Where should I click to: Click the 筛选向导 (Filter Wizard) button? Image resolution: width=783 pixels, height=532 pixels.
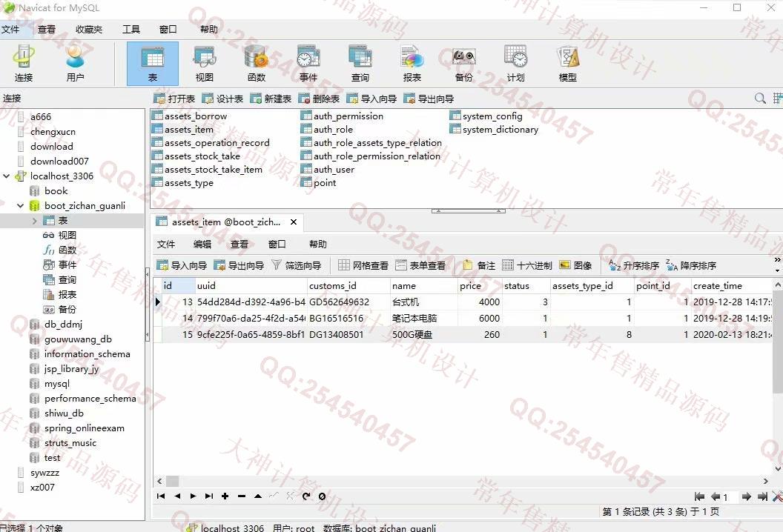pos(296,265)
